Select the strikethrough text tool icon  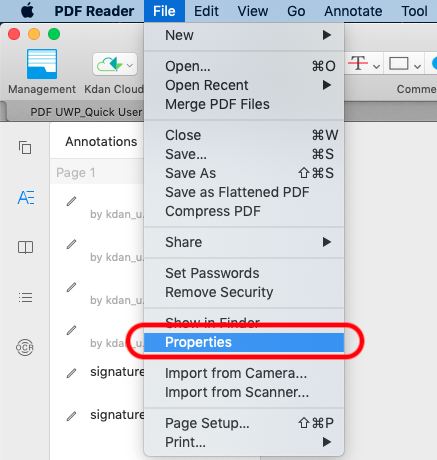click(358, 63)
